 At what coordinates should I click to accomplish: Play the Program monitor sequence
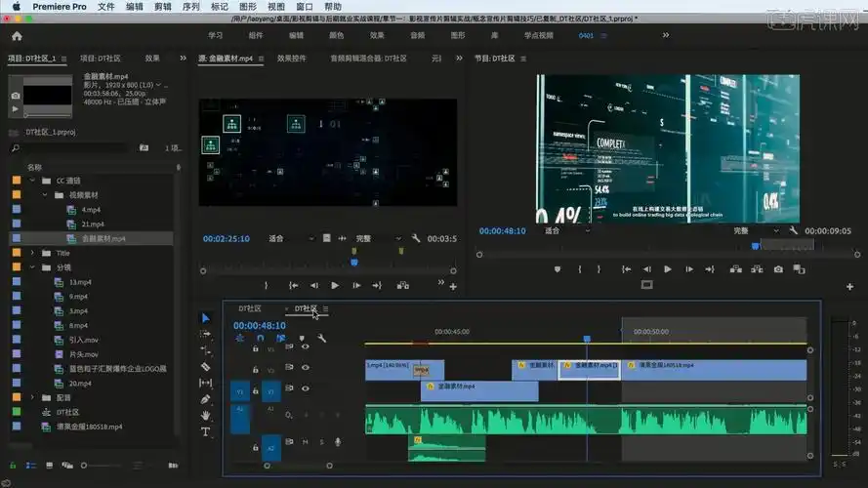(x=668, y=268)
